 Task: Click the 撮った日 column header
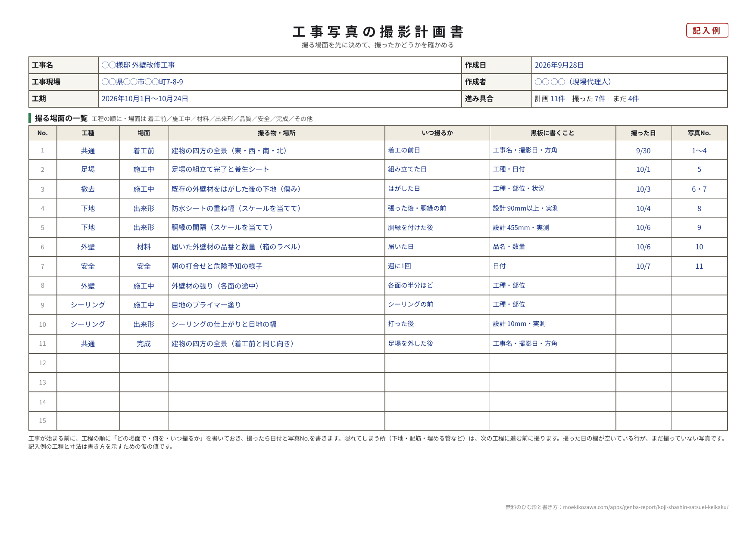(644, 133)
